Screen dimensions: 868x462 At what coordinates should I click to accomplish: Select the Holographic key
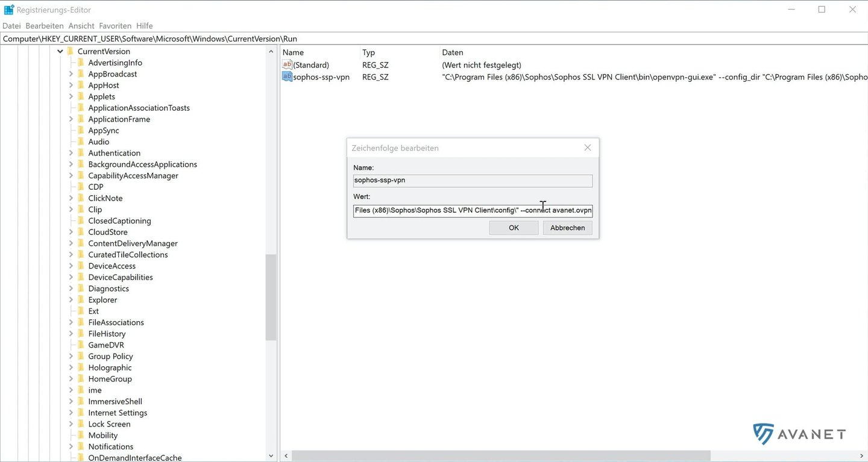tap(110, 367)
